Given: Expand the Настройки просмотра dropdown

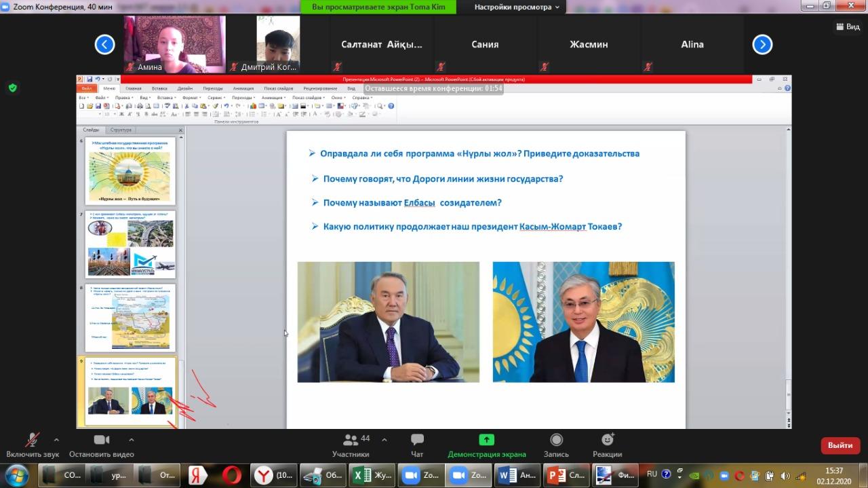Looking at the screenshot, I should click(517, 7).
